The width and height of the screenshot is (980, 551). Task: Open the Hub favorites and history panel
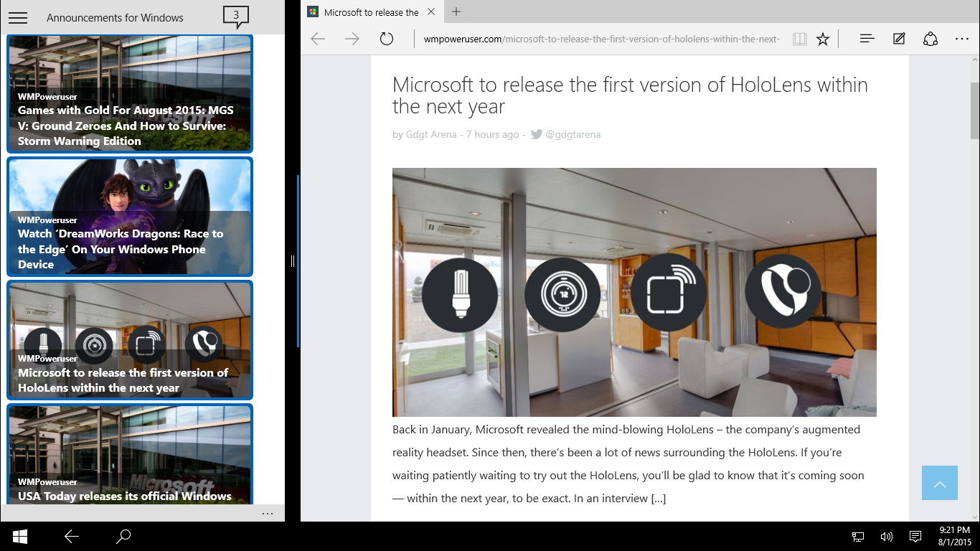point(867,39)
